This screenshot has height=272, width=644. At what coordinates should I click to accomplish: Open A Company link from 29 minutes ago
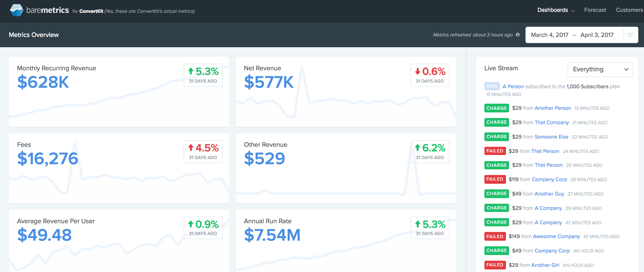click(548, 208)
